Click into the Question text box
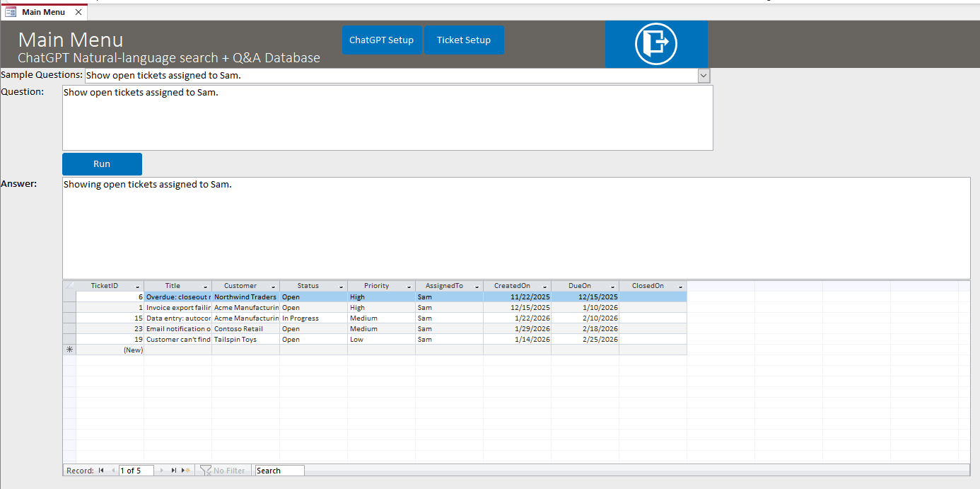This screenshot has height=489, width=980. click(x=387, y=117)
